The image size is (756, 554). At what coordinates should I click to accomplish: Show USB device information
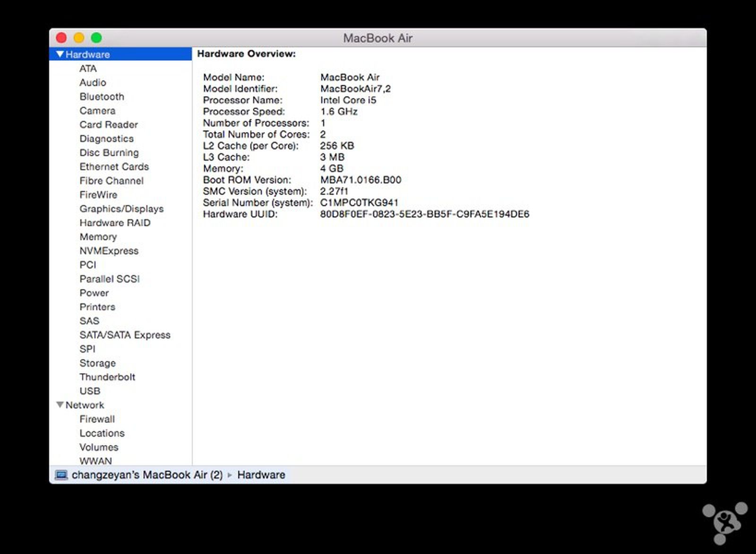point(90,391)
